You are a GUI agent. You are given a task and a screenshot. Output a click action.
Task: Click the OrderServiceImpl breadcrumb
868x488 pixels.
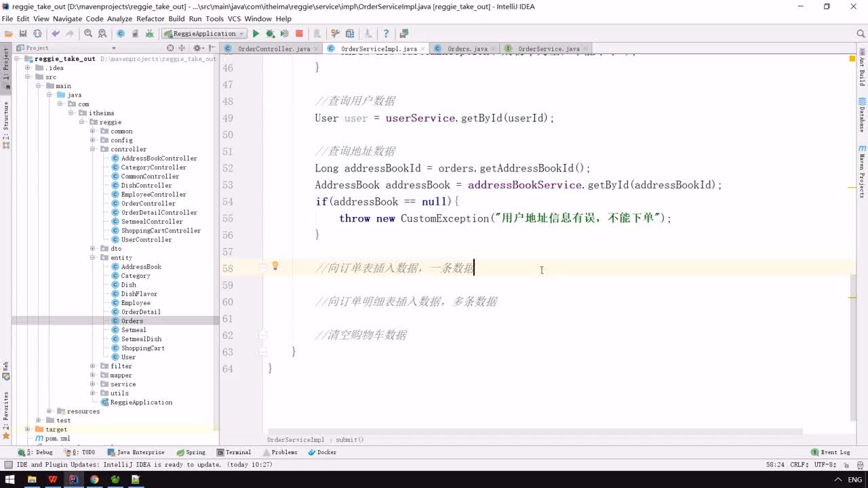[296, 440]
